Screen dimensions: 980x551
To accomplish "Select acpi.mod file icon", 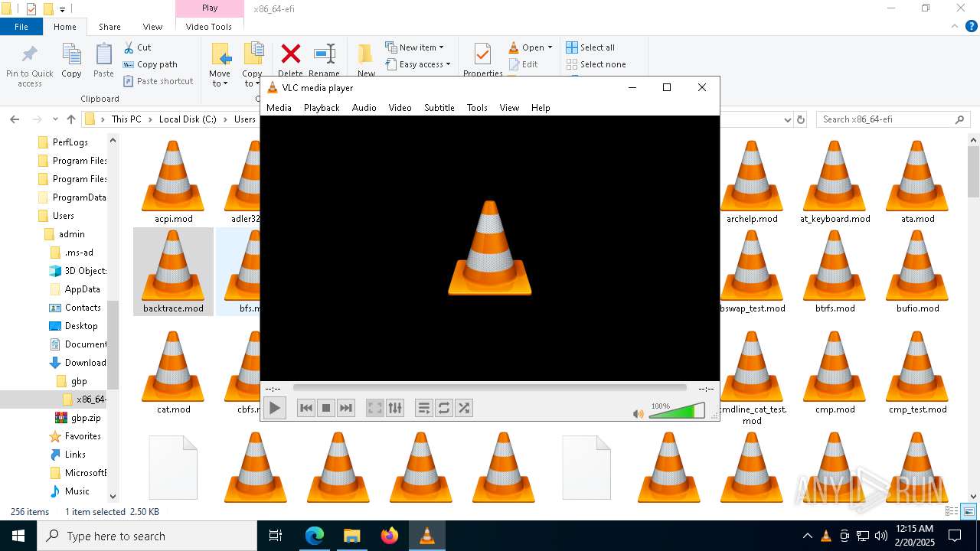I will [x=173, y=182].
